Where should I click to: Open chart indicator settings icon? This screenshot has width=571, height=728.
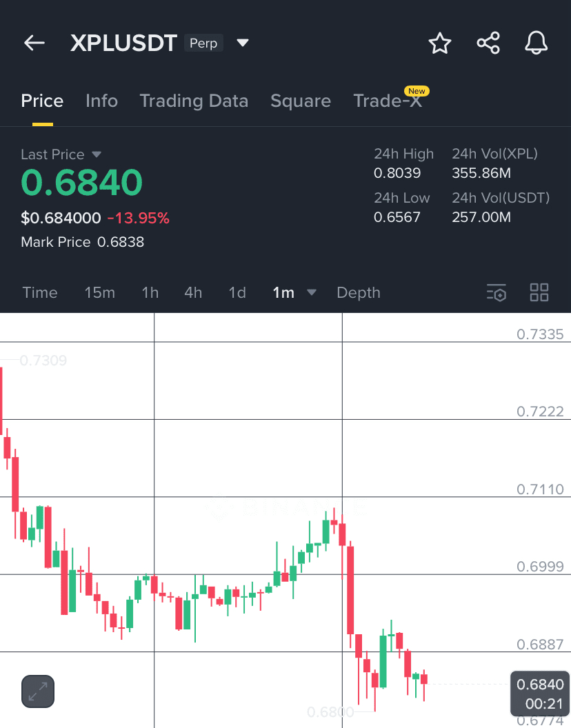pos(497,292)
